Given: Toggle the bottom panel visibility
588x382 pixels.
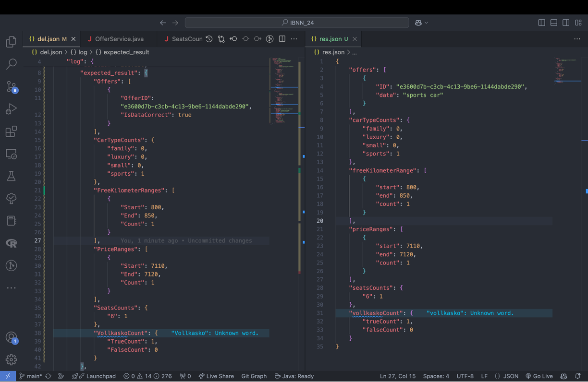Looking at the screenshot, I should (x=553, y=23).
